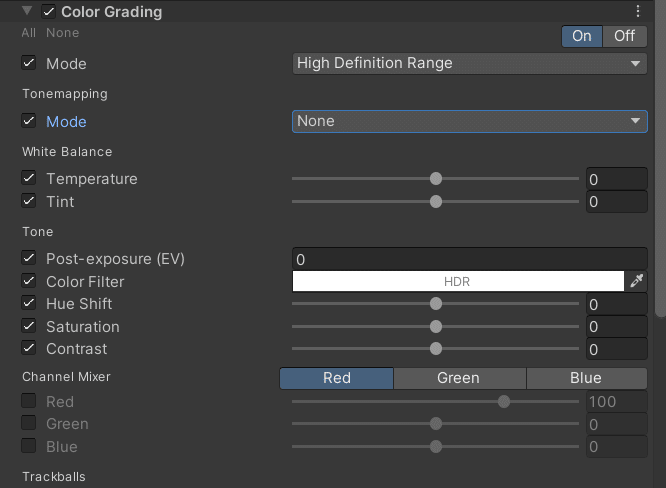Click the white HDR Color Filter swatch

coord(457,282)
